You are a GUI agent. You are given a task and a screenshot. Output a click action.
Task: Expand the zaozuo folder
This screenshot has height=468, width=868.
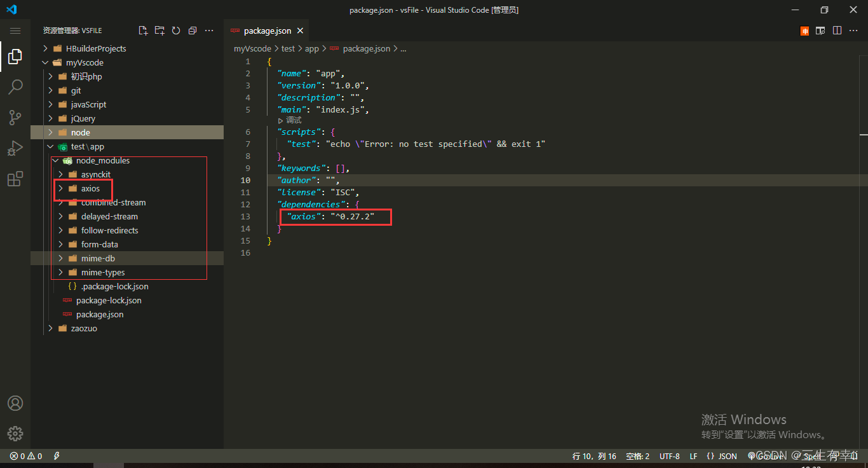click(x=127, y=328)
